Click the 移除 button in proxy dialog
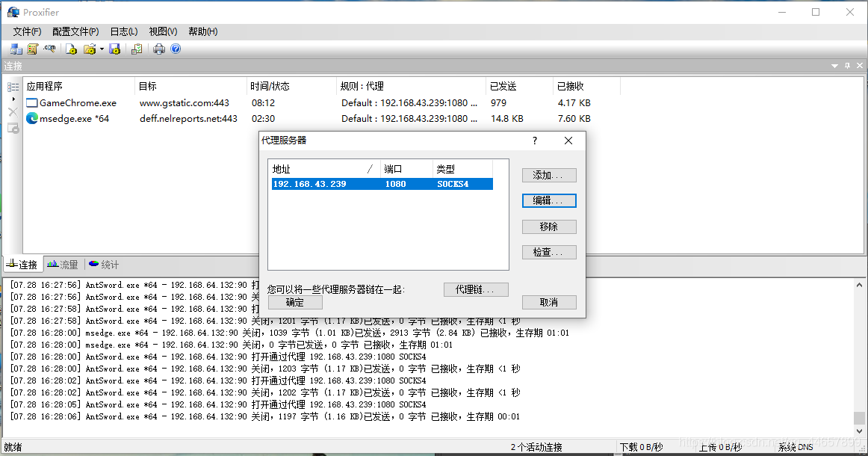This screenshot has width=868, height=456. click(549, 227)
